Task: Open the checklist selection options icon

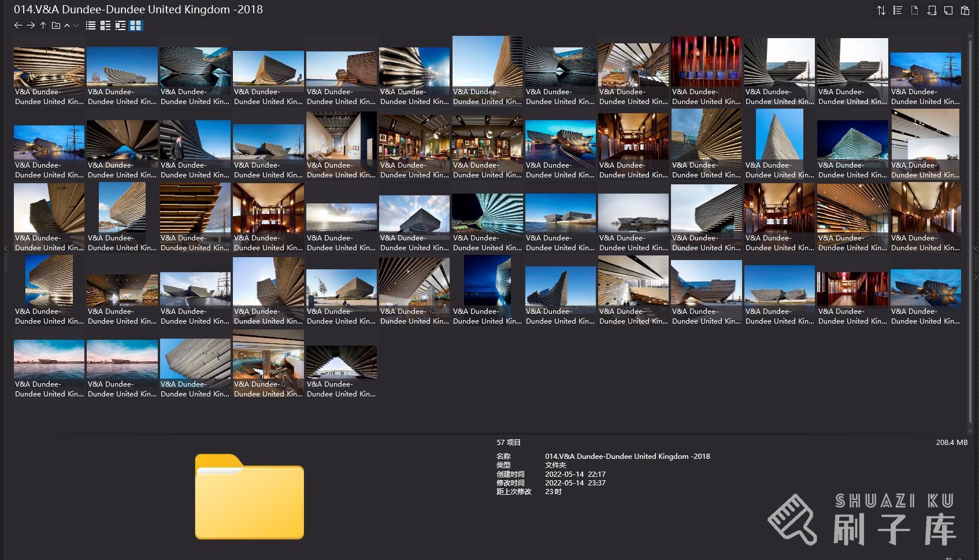Action: coord(898,10)
